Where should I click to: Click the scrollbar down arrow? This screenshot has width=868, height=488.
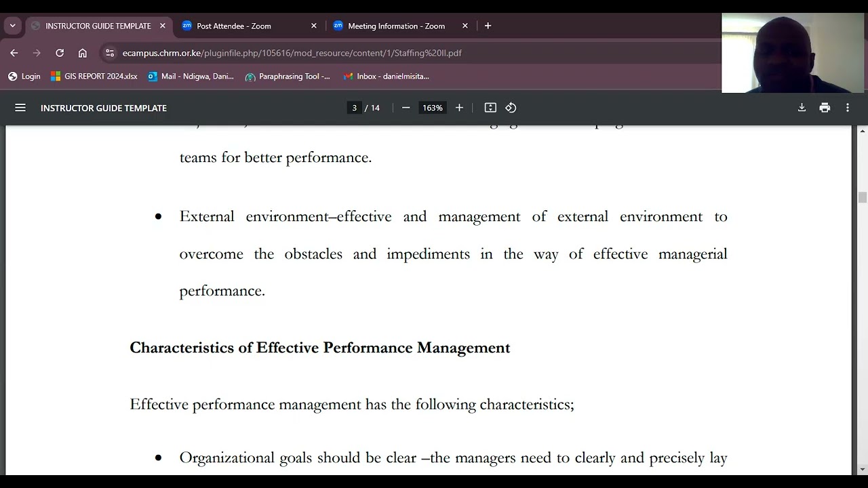click(863, 469)
